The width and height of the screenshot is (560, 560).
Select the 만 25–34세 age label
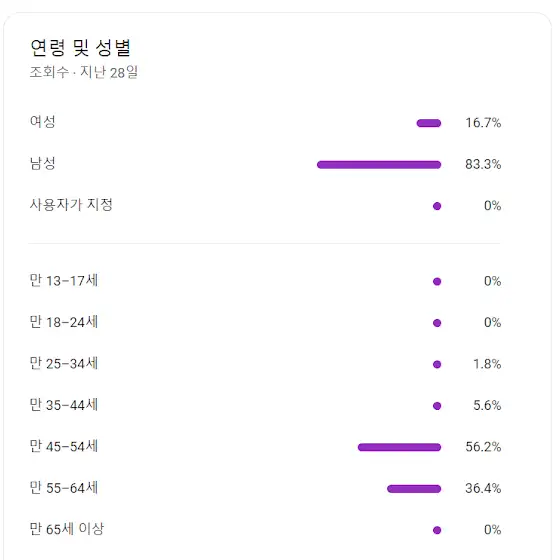click(64, 363)
